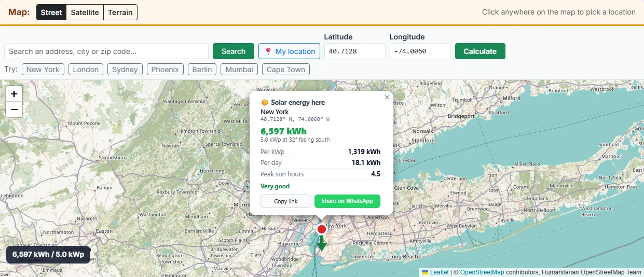Switch map to Street view
The height and width of the screenshot is (277, 644).
click(51, 12)
